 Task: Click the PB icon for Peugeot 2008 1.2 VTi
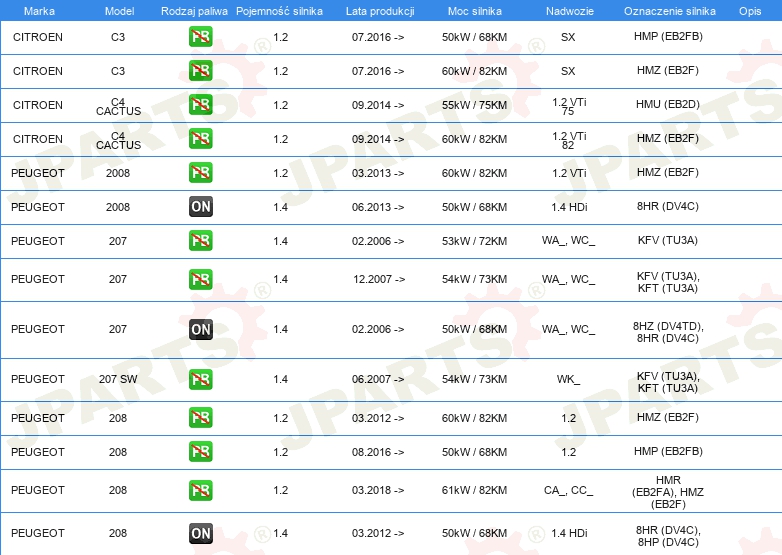200,173
